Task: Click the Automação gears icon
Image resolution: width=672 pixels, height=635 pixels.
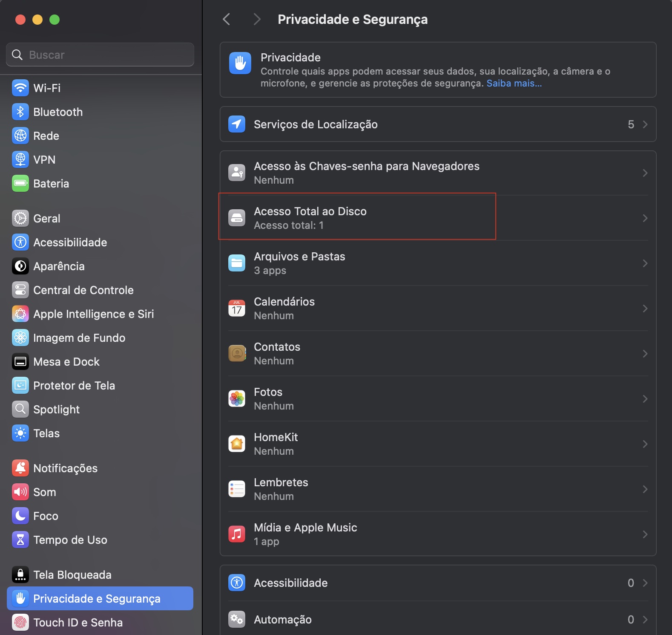Action: point(237,619)
